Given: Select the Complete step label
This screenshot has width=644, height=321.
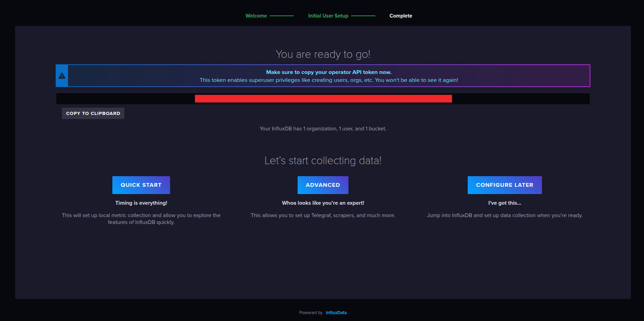Looking at the screenshot, I should (x=401, y=16).
